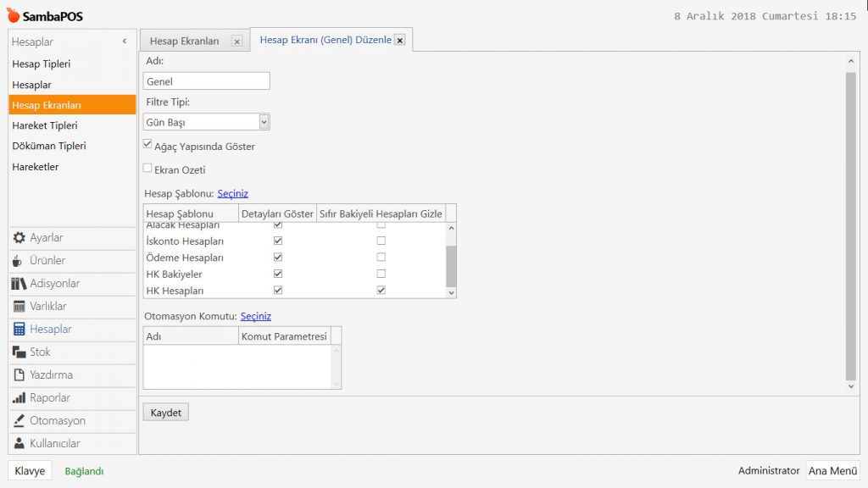The width and height of the screenshot is (868, 488).
Task: Uncheck Detayları Göster for İskonto Hesapları
Action: pyautogui.click(x=278, y=241)
